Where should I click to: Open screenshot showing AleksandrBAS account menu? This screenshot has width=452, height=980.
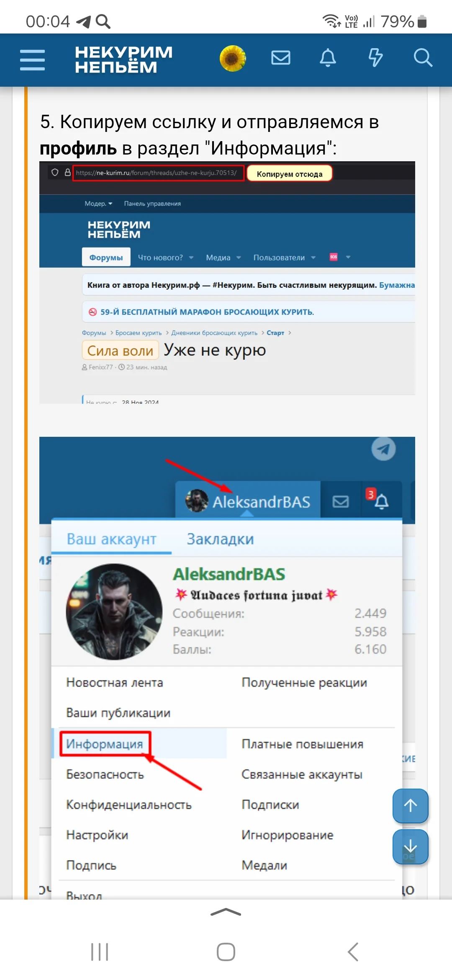pos(227,668)
